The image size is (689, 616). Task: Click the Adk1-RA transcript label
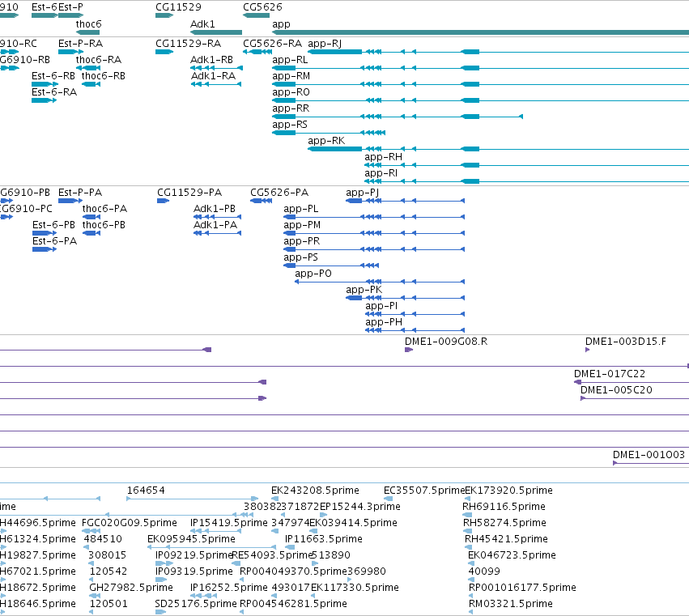[213, 76]
